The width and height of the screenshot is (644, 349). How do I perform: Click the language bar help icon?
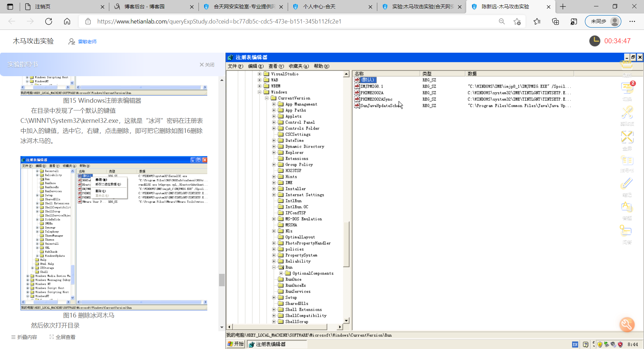[x=586, y=344]
